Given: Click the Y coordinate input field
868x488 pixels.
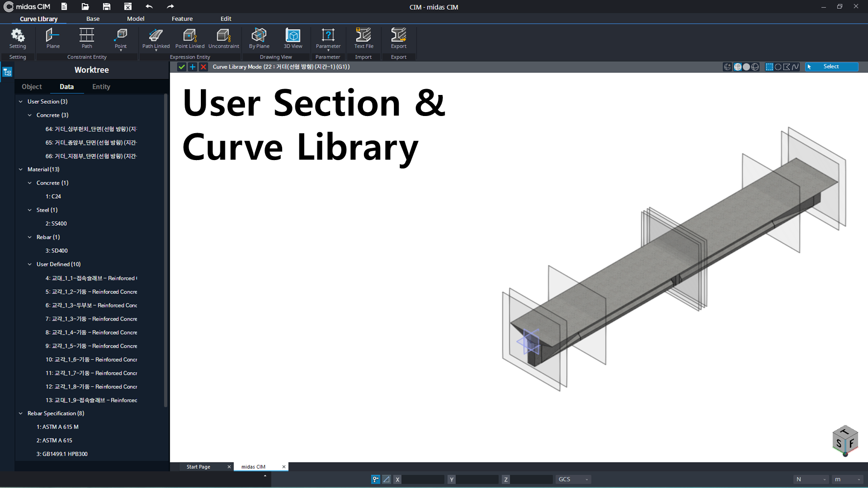Looking at the screenshot, I should [477, 479].
